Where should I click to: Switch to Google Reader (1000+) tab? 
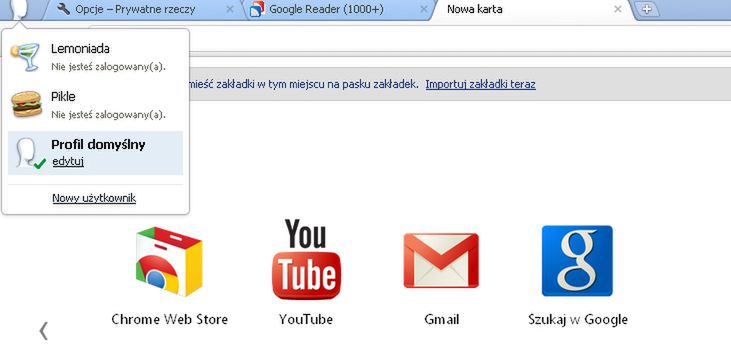339,10
